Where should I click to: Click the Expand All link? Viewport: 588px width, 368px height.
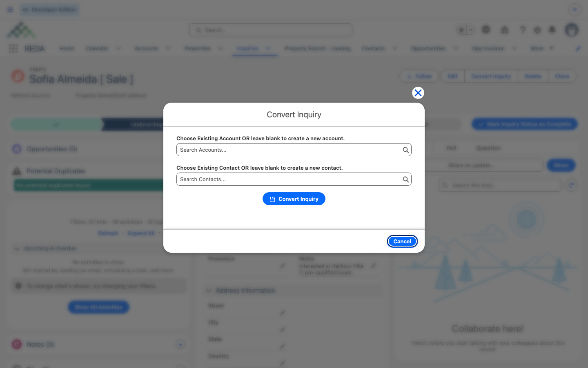pyautogui.click(x=141, y=233)
